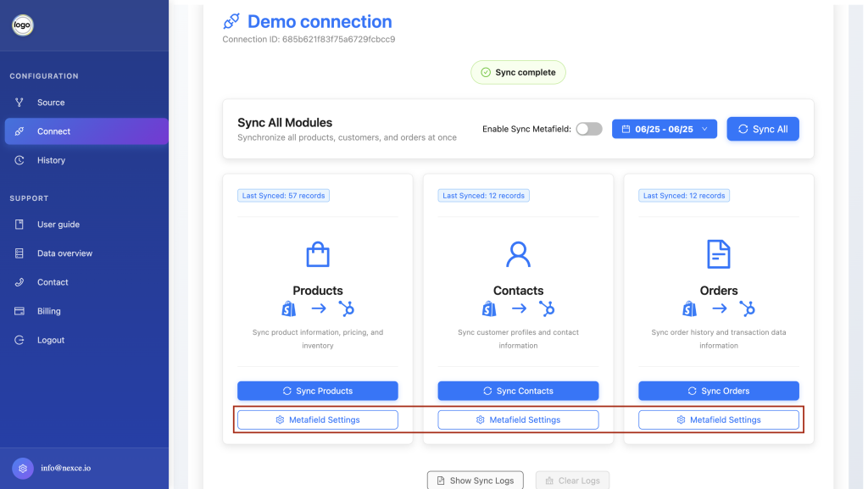
Task: Click the Connection ID text
Action: 309,39
